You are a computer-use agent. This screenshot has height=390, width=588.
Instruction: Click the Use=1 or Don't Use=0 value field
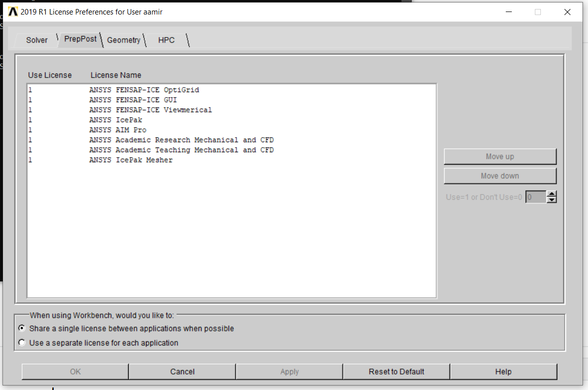coord(534,197)
